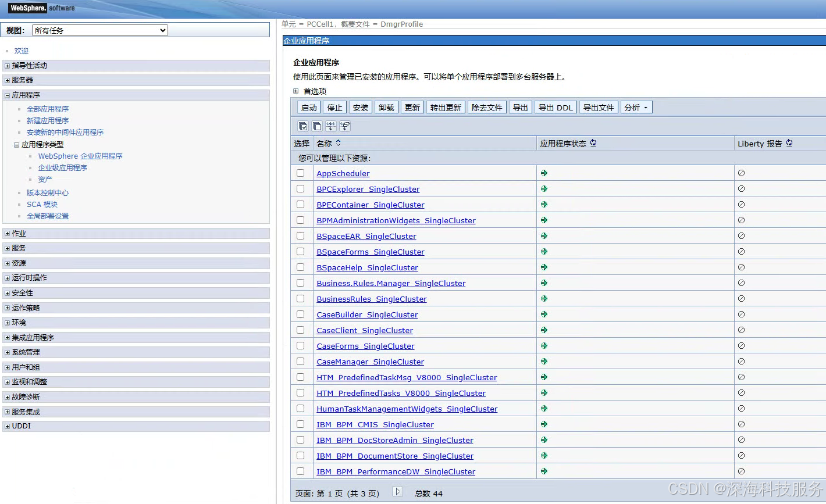Click the 欢迎 navigation link
The width and height of the screenshot is (826, 504).
coord(22,51)
